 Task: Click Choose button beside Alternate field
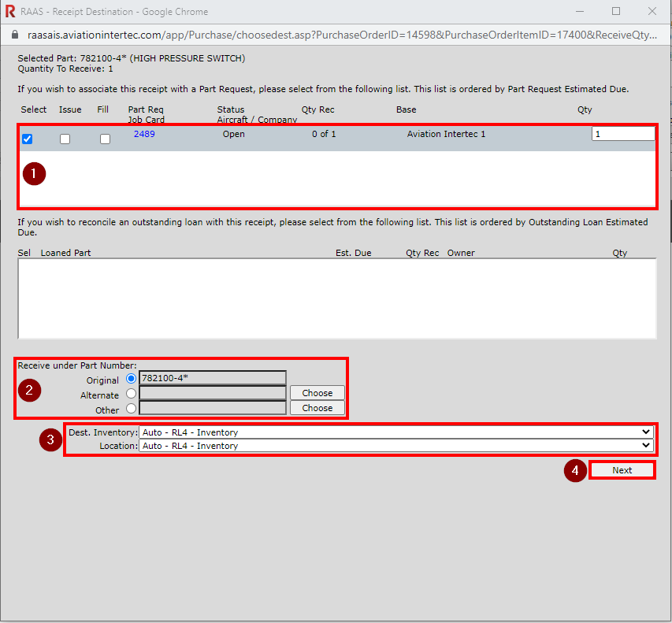tap(317, 393)
